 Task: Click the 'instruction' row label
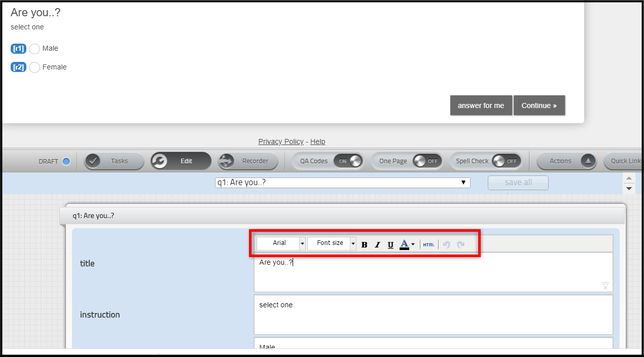pyautogui.click(x=100, y=315)
